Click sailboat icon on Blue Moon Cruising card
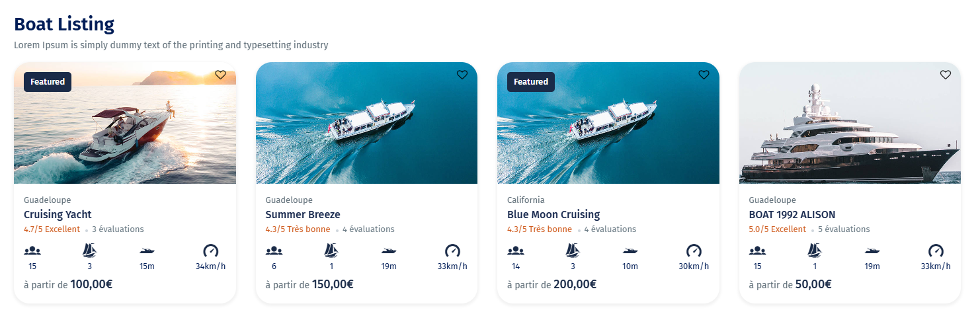 [573, 251]
